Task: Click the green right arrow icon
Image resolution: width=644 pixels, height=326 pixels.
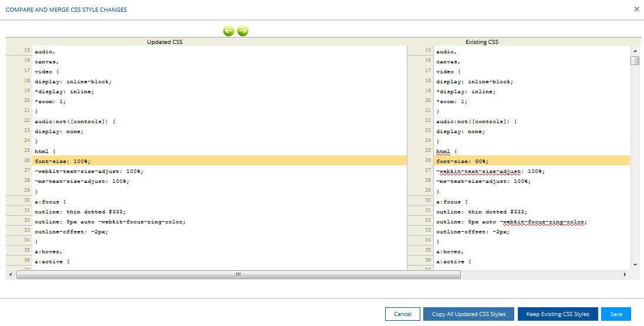Action: tap(242, 31)
